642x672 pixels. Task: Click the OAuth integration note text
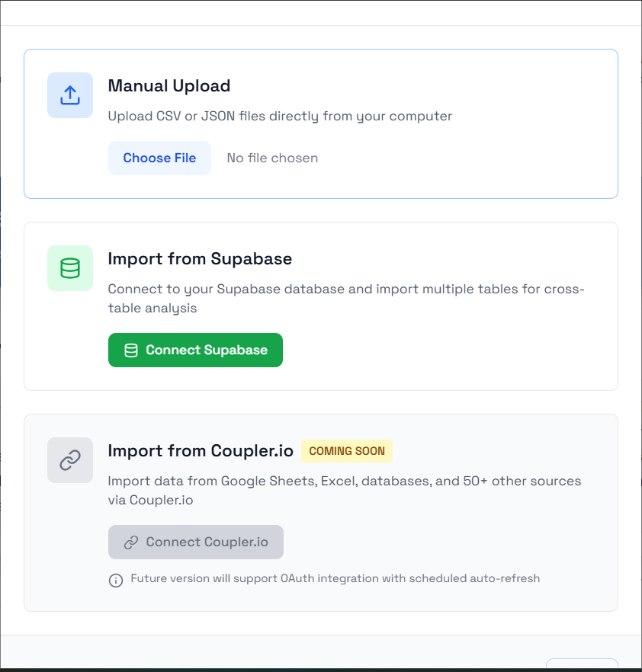[334, 579]
